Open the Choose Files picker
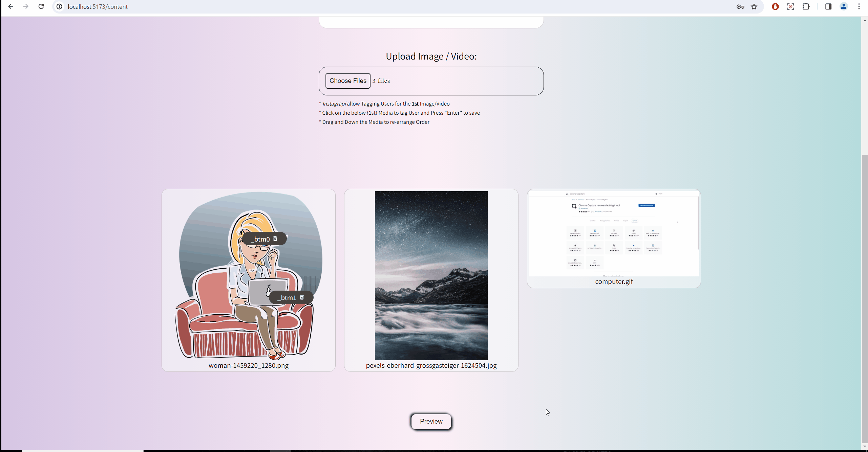The height and width of the screenshot is (452, 868). 347,81
